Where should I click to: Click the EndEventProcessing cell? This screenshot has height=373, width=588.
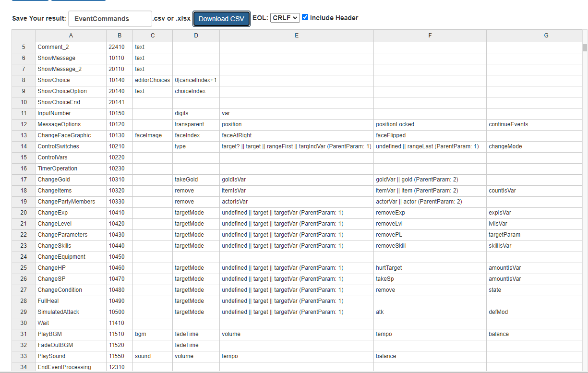(71, 367)
